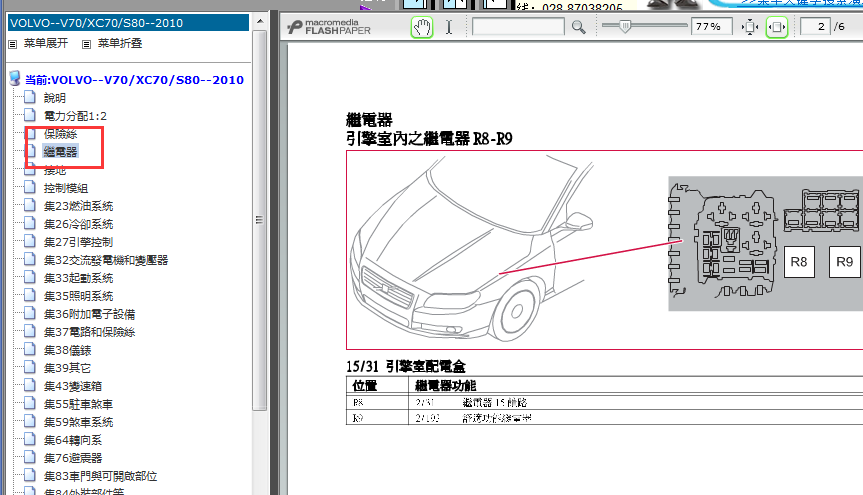Image resolution: width=863 pixels, height=495 pixels.
Task: Open the 保險絲 fuse page
Action: coord(61,134)
